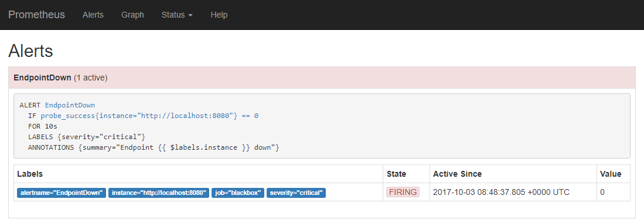Select the job="blackbox" label badge
Screen dimensions: 644x219
(x=238, y=193)
